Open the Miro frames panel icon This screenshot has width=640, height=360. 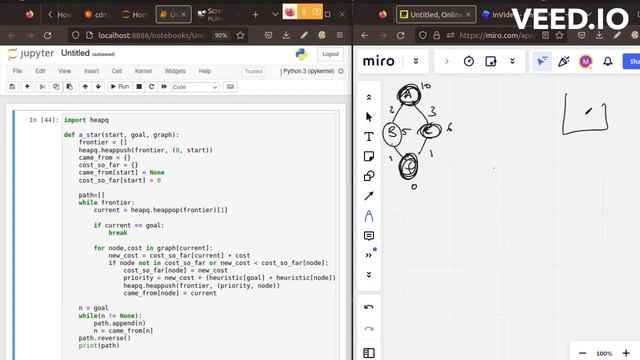click(369, 353)
